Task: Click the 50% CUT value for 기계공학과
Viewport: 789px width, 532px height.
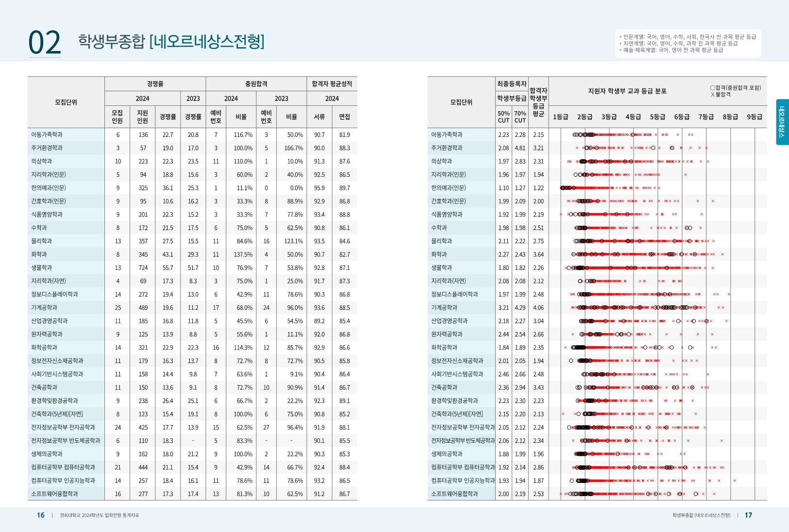Action: (504, 307)
